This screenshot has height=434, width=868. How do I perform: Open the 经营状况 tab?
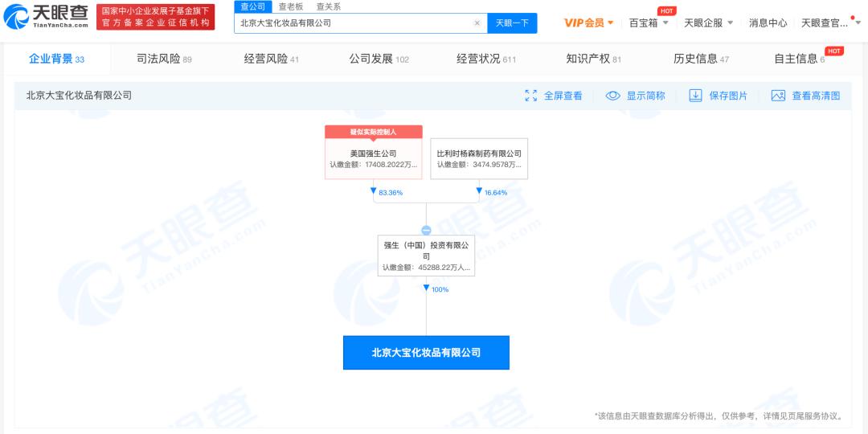point(486,59)
